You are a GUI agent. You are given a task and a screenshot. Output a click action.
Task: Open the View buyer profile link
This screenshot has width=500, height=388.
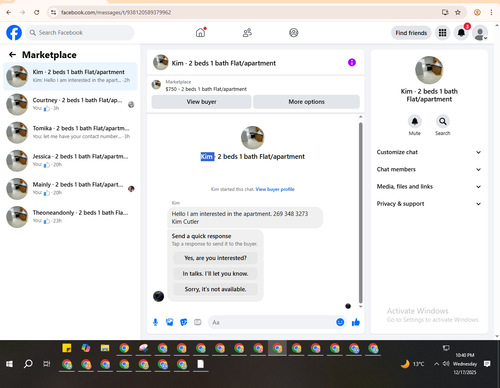coord(275,189)
